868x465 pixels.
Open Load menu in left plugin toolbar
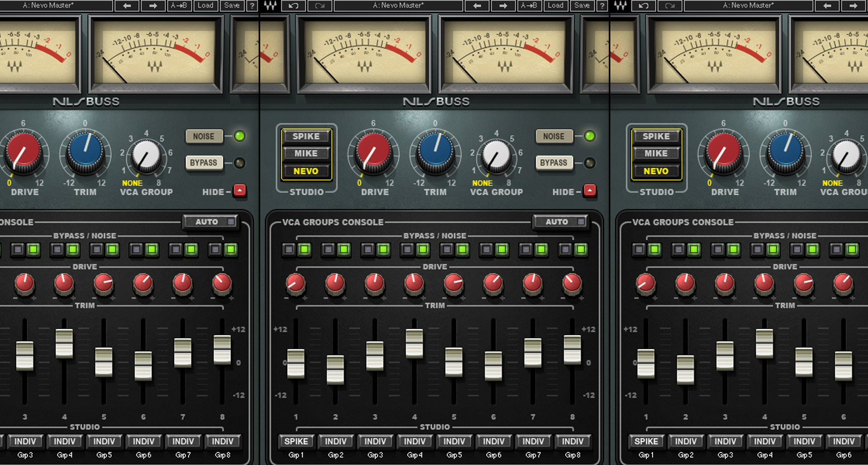[206, 6]
